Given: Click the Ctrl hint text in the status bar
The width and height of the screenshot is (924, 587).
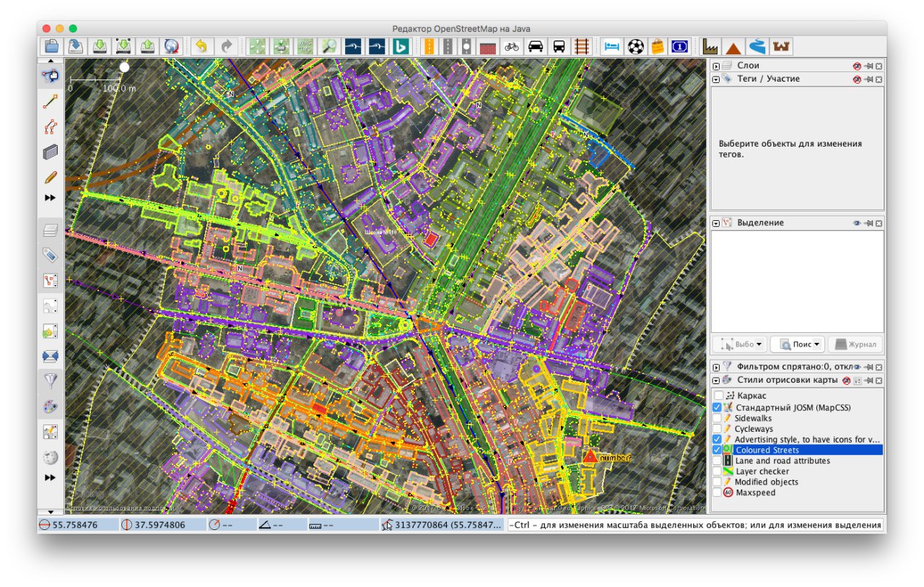Looking at the screenshot, I should 695,525.
